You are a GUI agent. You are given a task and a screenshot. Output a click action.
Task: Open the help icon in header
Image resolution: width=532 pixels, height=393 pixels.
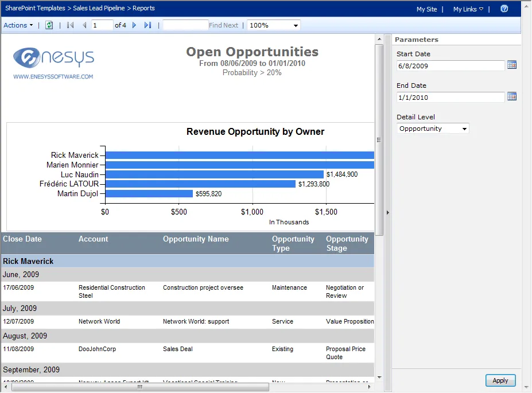pyautogui.click(x=504, y=9)
